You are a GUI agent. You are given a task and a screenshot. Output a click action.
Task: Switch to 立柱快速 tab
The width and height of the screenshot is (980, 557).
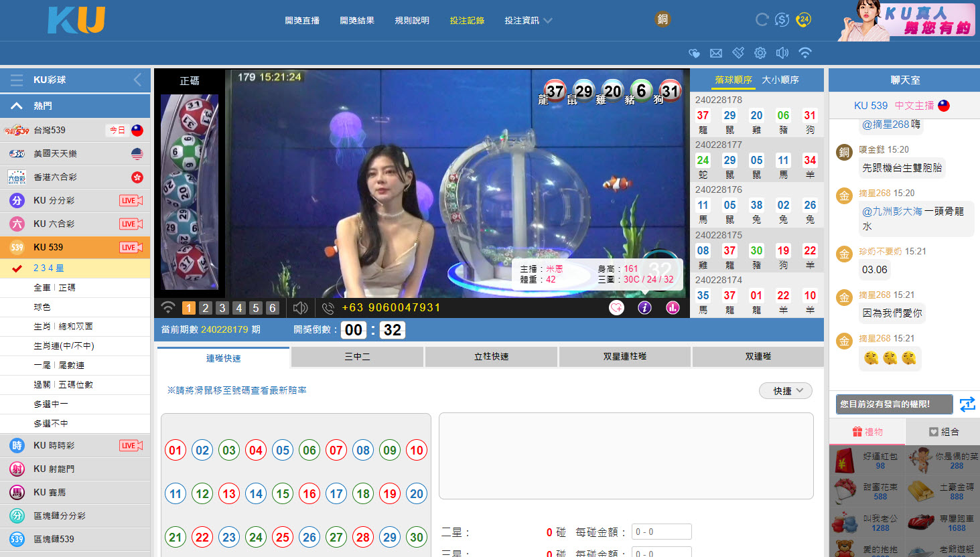491,357
